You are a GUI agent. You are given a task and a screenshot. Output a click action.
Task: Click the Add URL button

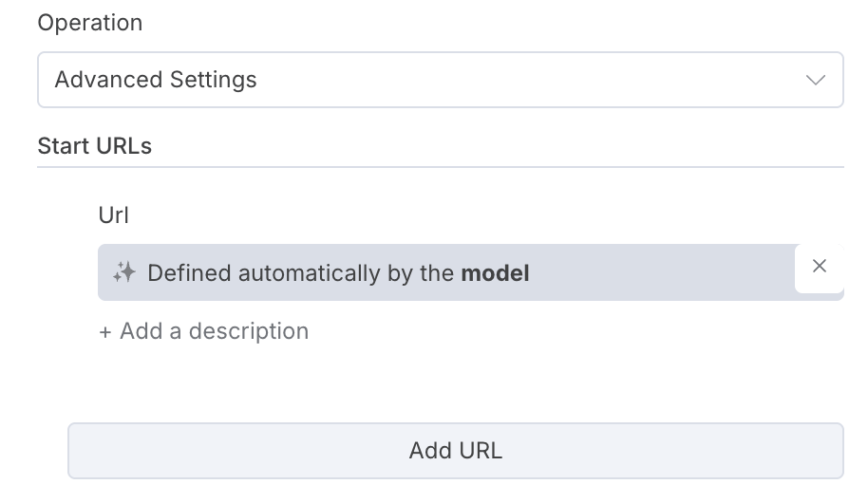(x=455, y=450)
